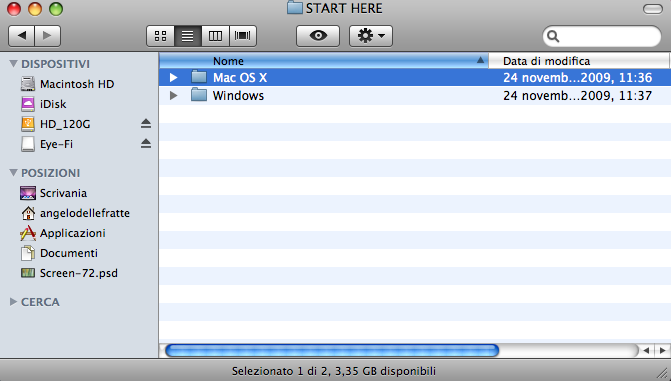The height and width of the screenshot is (381, 671).
Task: Click the home house icon
Action: pos(28,213)
